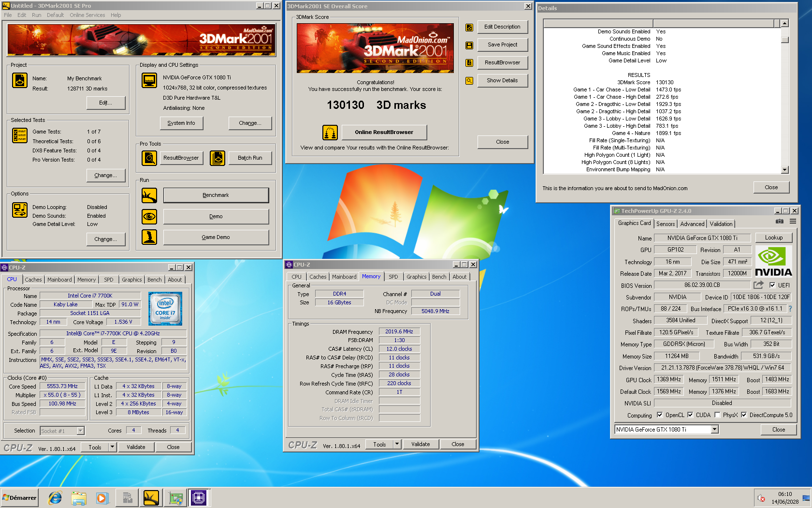812x508 pixels.
Task: Click the GPU-Z BIOS export share icon
Action: point(758,285)
